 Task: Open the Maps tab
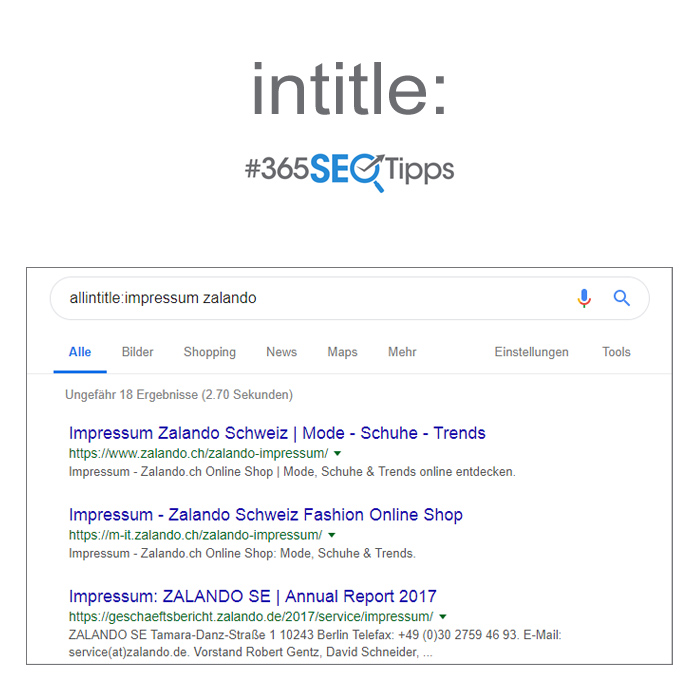[x=342, y=352]
